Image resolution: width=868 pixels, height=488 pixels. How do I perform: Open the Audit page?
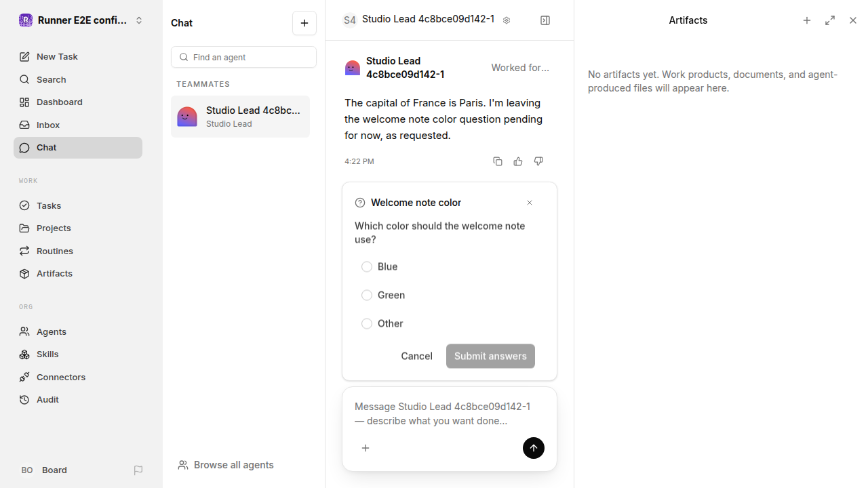78,400
